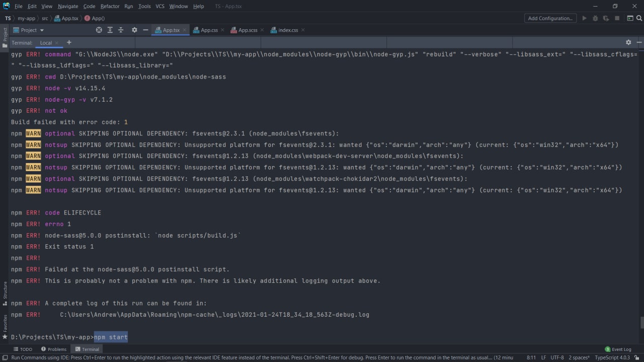Open the Help menu
This screenshot has height=362, width=644.
(199, 6)
